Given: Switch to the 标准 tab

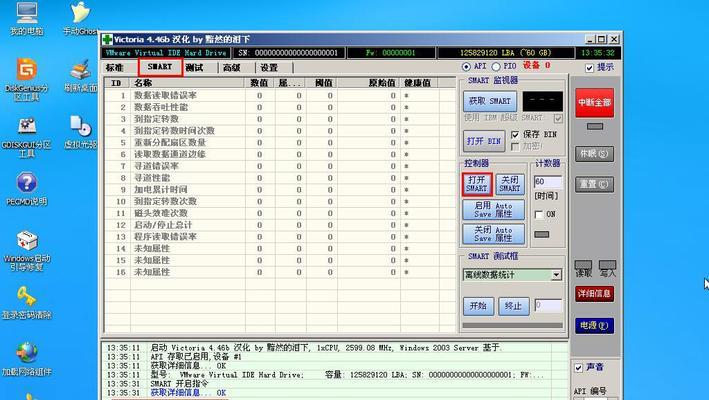Looking at the screenshot, I should pos(114,67).
